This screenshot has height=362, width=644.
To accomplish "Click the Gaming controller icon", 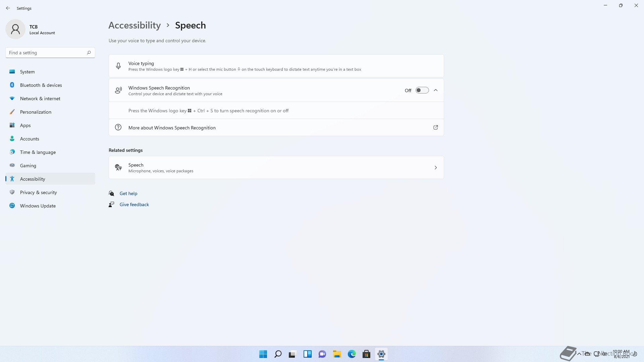I will coord(12,165).
